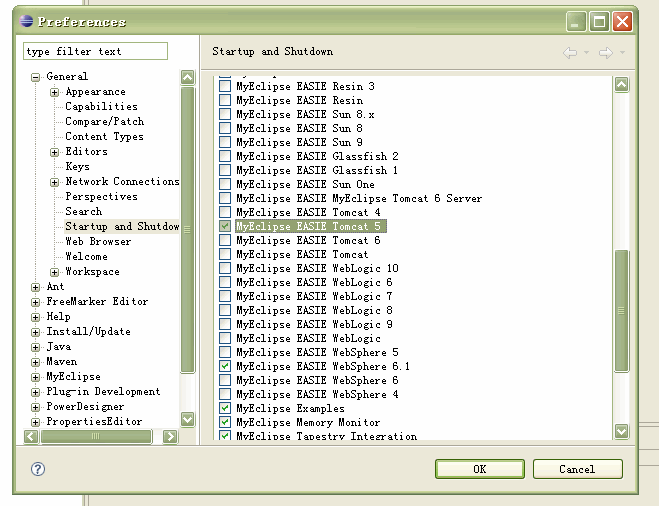The width and height of the screenshot is (659, 506).
Task: Click the forward navigation arrow icon
Action: coord(606,53)
